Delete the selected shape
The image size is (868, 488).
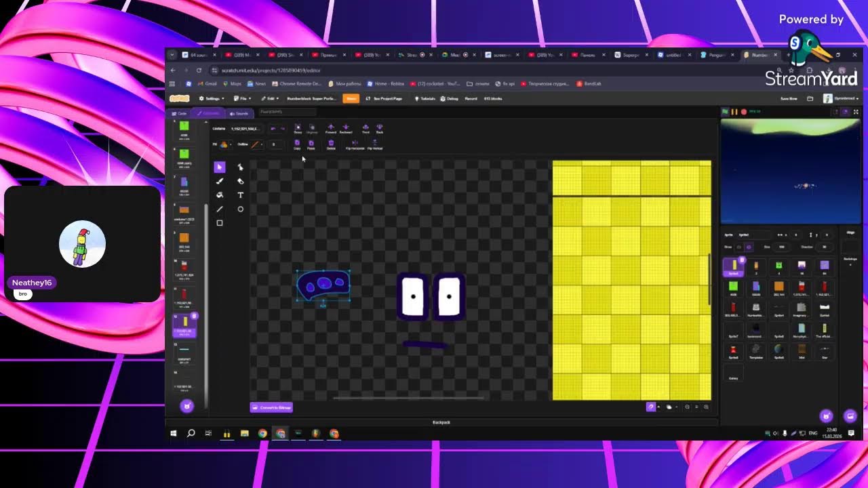click(331, 144)
